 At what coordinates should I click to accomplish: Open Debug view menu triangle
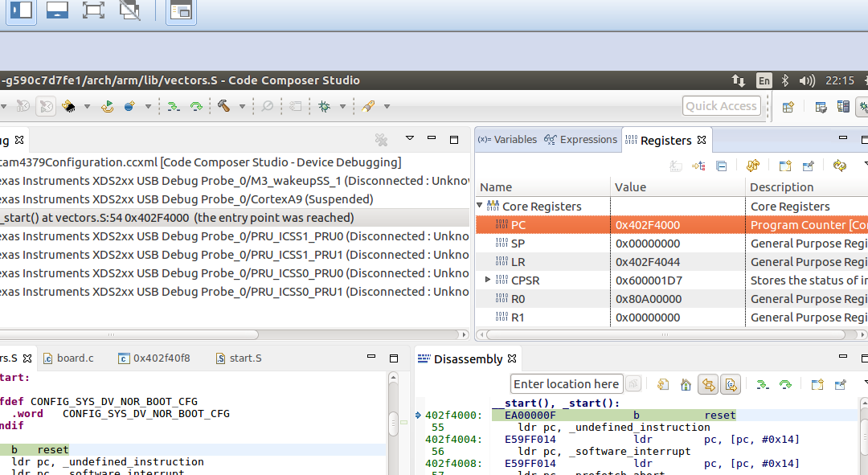pos(410,138)
